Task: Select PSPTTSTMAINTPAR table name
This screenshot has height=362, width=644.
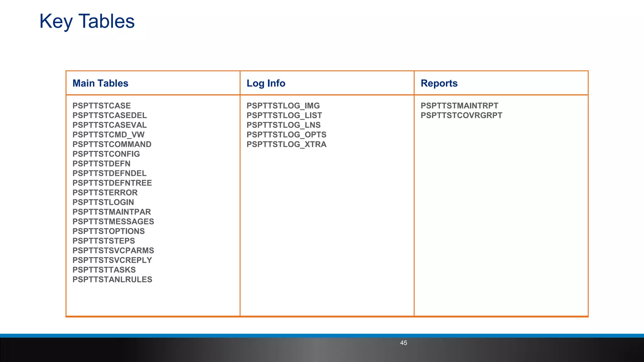Action: (112, 212)
